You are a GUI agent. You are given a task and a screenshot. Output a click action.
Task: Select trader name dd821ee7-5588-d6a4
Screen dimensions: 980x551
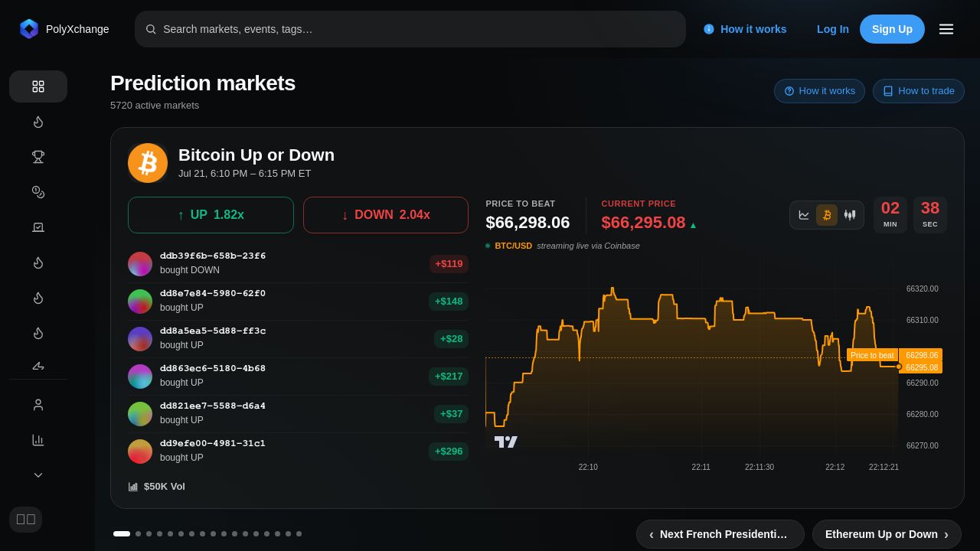click(x=213, y=406)
